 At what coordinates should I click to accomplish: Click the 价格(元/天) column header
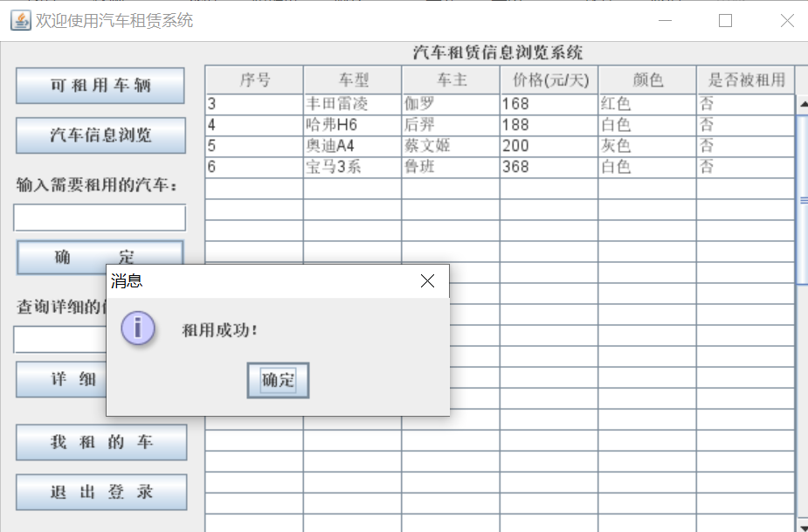coord(548,79)
